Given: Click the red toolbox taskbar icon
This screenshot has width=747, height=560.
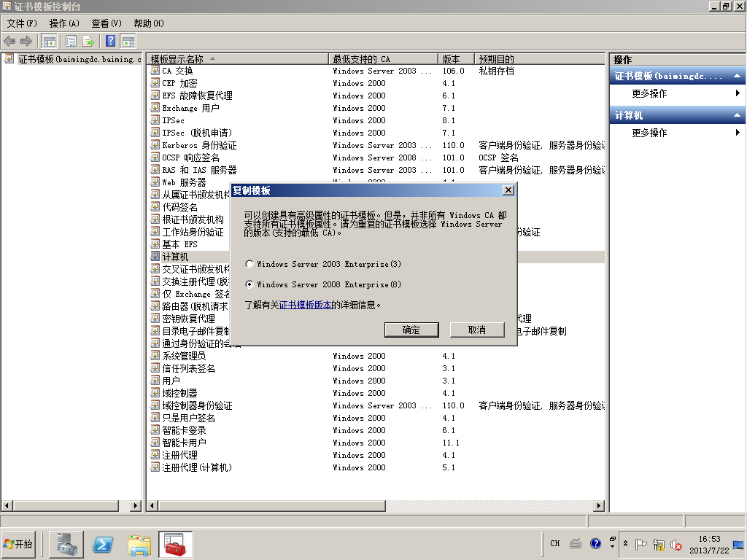Looking at the screenshot, I should pos(175,544).
